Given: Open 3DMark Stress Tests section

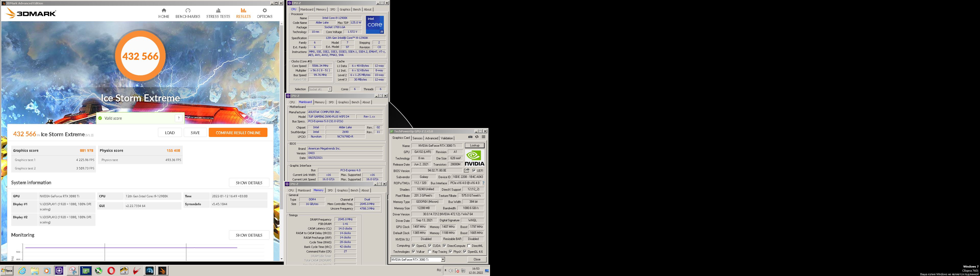Looking at the screenshot, I should [218, 13].
